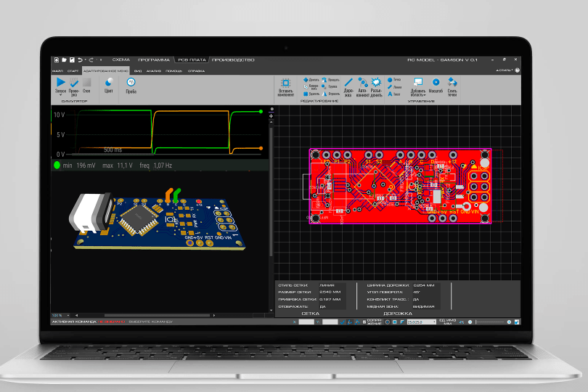
Task: Open undo history dropdown arrow
Action: point(85,60)
